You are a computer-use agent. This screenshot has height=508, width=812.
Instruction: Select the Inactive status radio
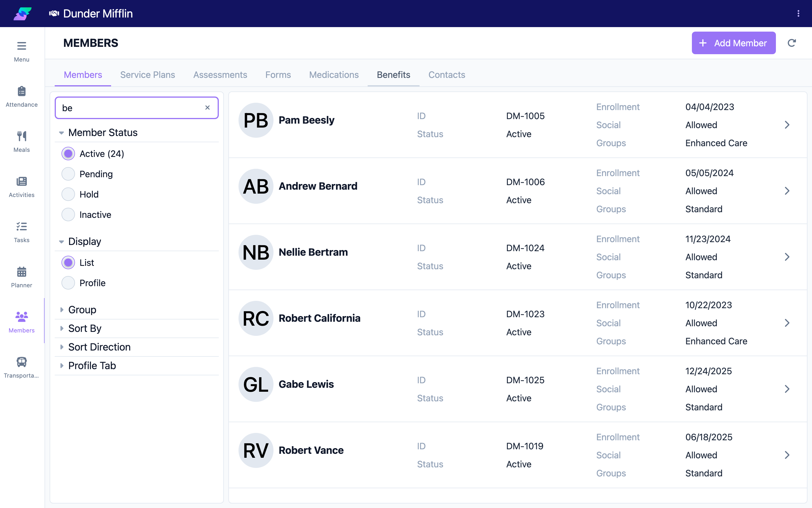coord(68,215)
